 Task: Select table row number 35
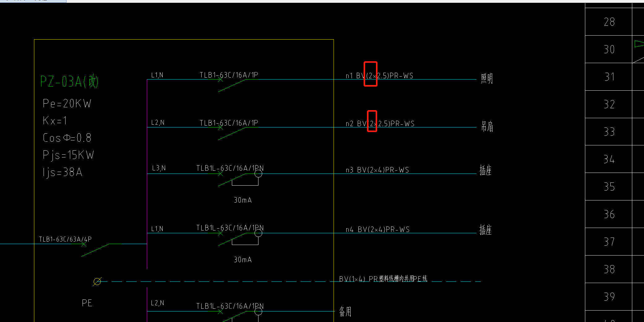pyautogui.click(x=609, y=187)
